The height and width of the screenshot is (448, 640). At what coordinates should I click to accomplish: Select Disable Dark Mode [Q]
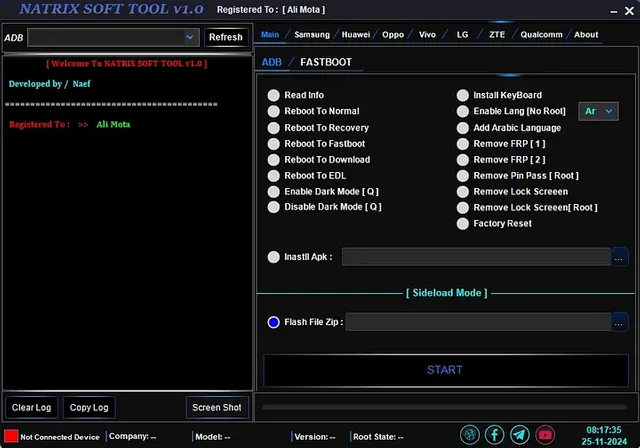[x=273, y=207]
